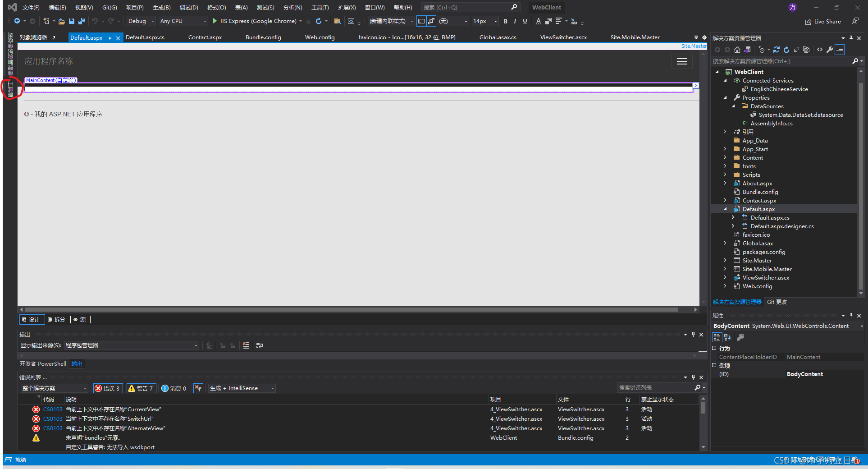
Task: Click the New Project icon in toolbar
Action: tap(46, 21)
